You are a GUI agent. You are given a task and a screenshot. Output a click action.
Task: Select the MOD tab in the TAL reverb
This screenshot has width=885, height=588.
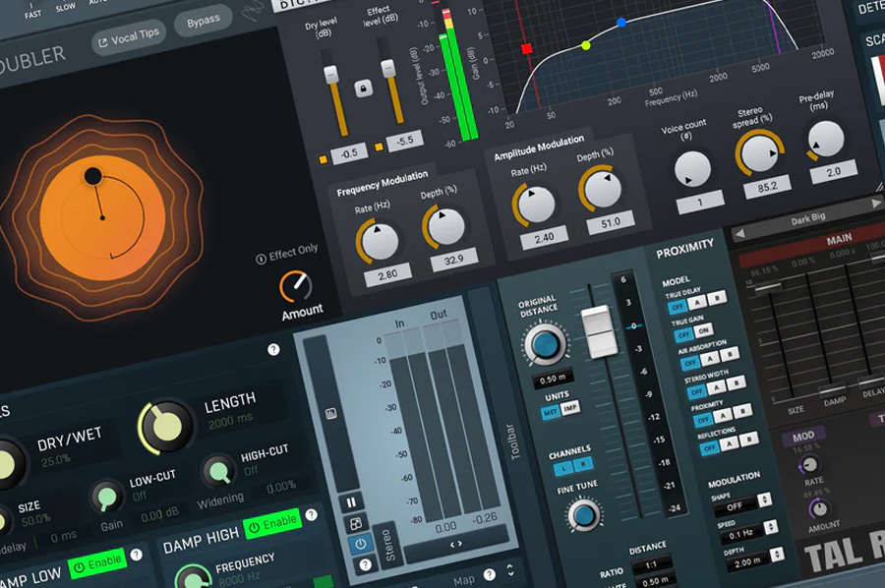(x=802, y=437)
